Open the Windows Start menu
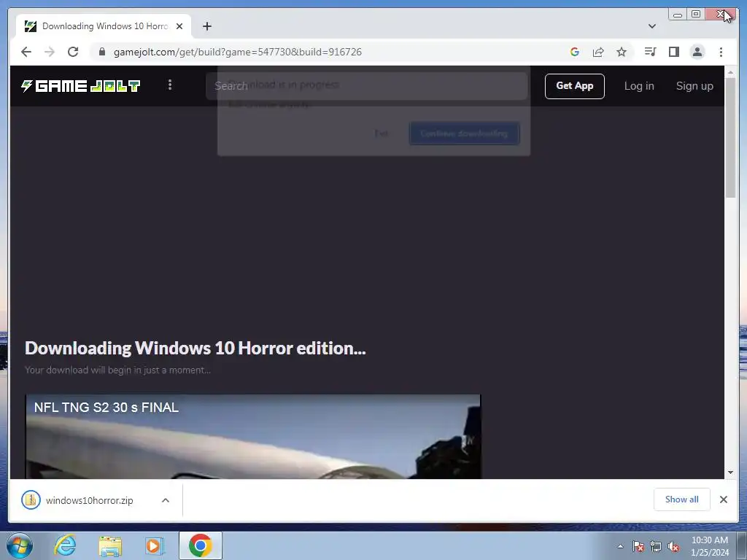This screenshot has height=560, width=747. 20,545
